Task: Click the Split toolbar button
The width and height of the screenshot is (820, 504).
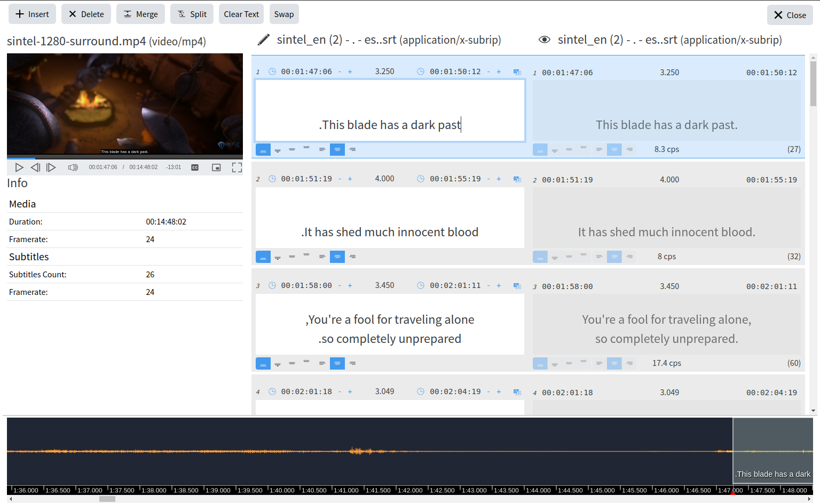Action: pos(192,14)
